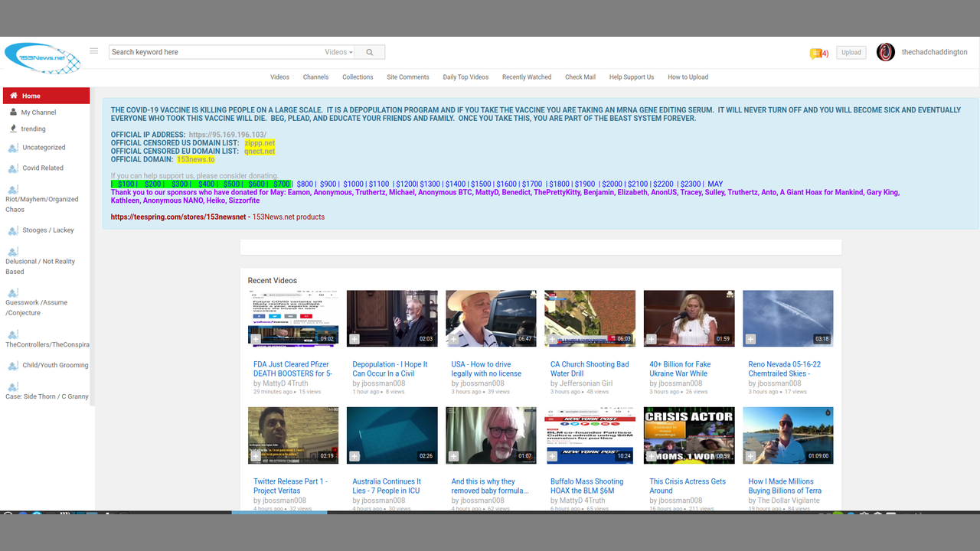This screenshot has height=551, width=980.
Task: Click the user profile avatar
Action: click(x=885, y=52)
